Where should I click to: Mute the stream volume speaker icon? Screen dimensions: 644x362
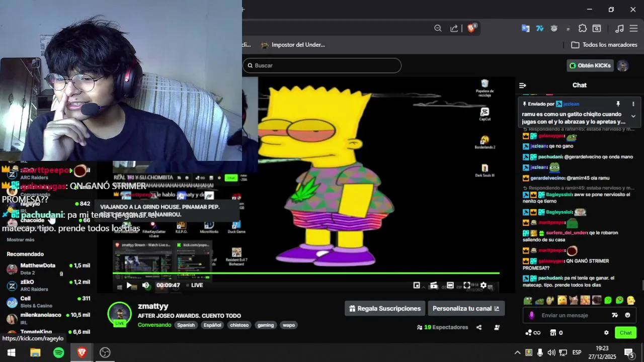coord(146,285)
